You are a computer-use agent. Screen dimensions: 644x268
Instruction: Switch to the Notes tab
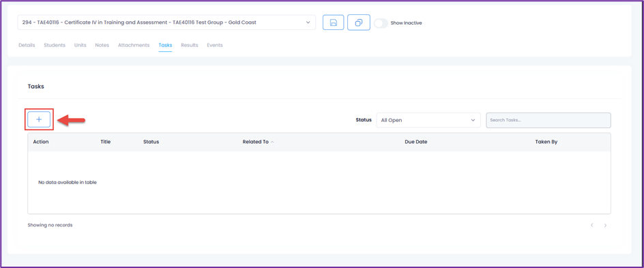pyautogui.click(x=102, y=45)
